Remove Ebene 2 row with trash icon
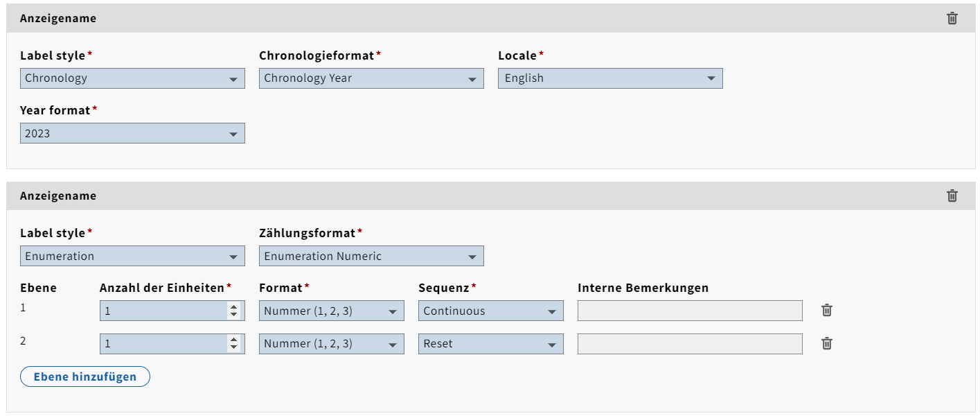This screenshot has width=980, height=416. (x=826, y=343)
